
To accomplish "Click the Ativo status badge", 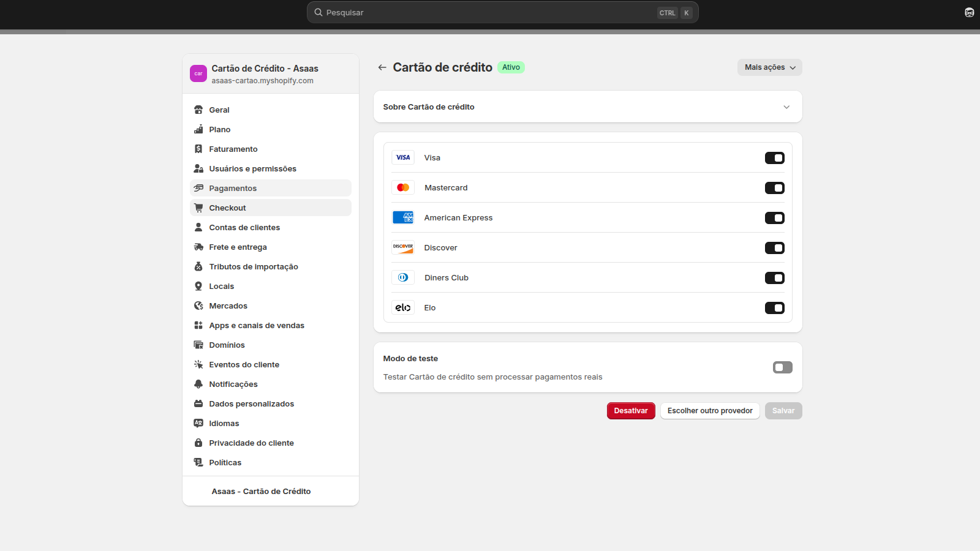I will [x=511, y=67].
